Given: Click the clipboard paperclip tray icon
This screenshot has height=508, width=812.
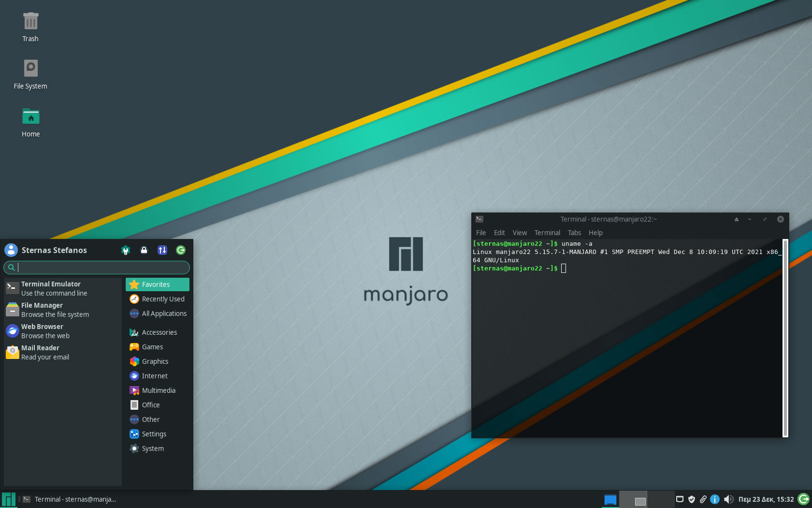Looking at the screenshot, I should (703, 499).
